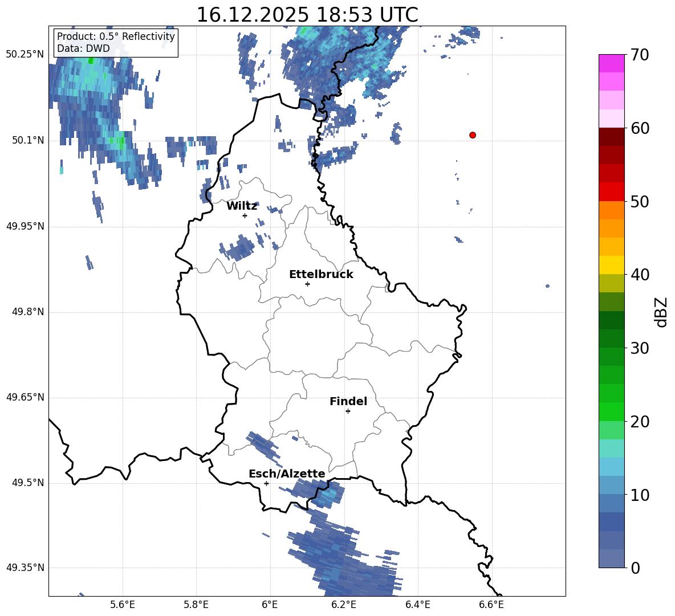Click the red dot marker on the map
The image size is (675, 616).
[472, 135]
